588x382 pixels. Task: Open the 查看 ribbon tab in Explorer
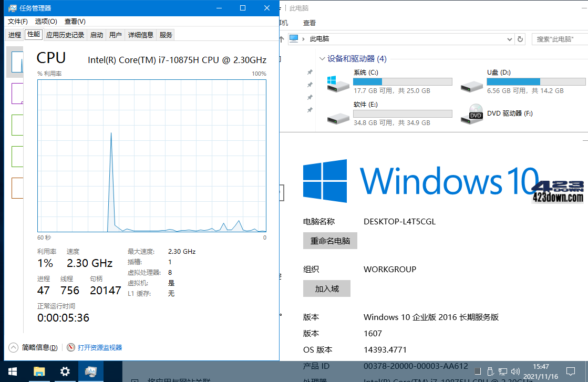click(310, 23)
